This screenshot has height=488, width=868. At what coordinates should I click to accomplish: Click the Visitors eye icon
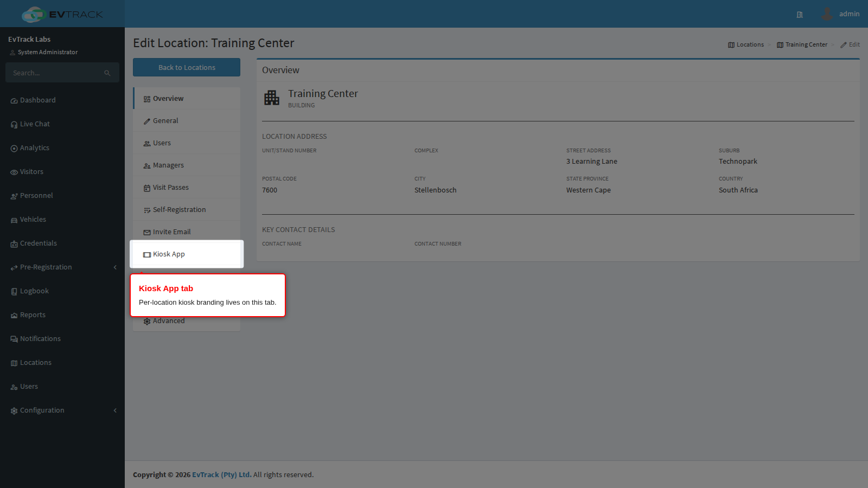pyautogui.click(x=14, y=172)
